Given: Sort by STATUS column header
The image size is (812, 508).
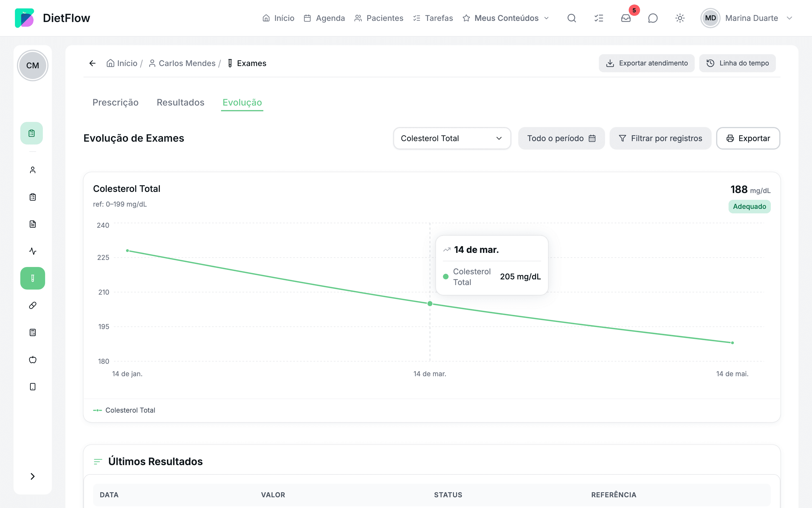Looking at the screenshot, I should pos(448,495).
